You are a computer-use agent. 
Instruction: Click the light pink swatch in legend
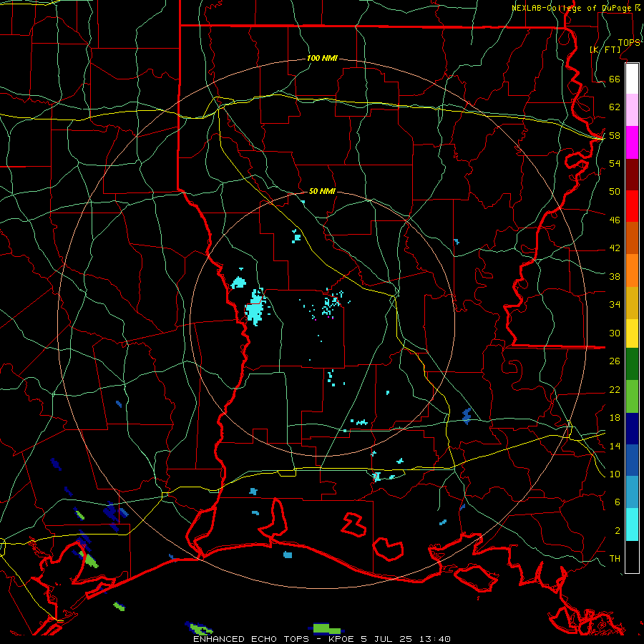(632, 109)
